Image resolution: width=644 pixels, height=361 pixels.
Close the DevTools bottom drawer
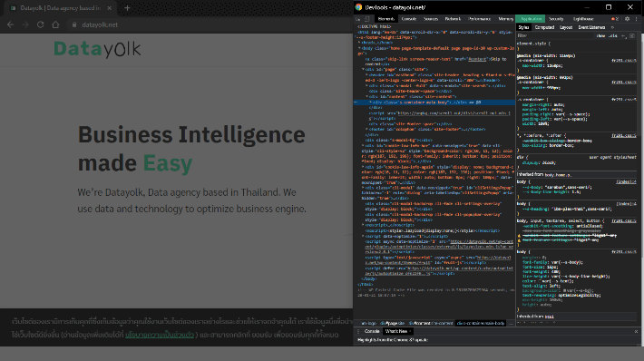click(636, 331)
